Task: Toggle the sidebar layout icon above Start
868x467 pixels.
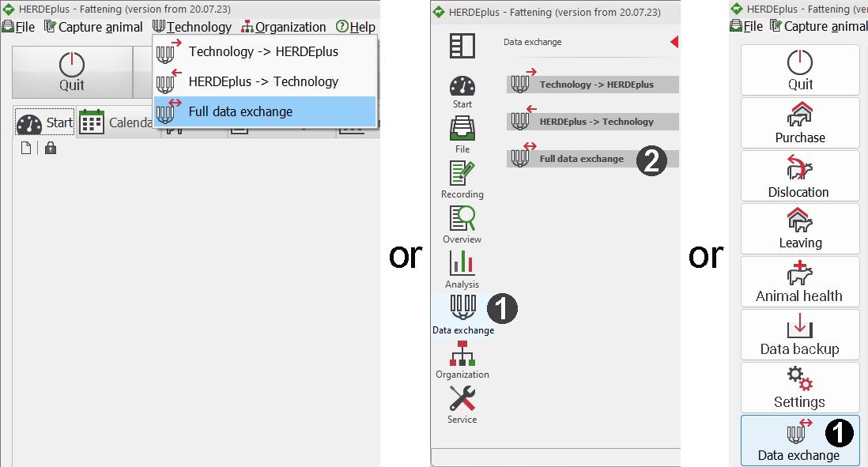Action: tap(462, 46)
